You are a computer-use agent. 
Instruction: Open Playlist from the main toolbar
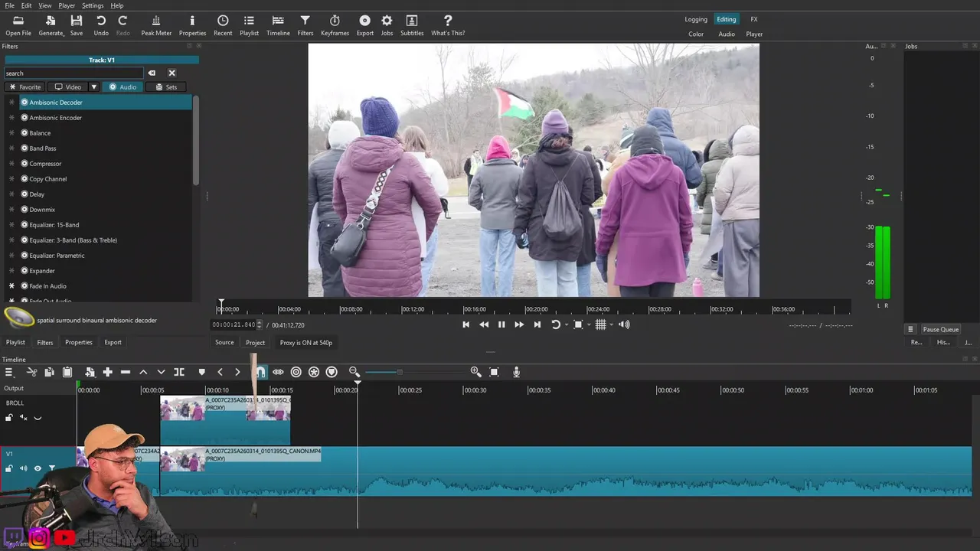tap(249, 25)
